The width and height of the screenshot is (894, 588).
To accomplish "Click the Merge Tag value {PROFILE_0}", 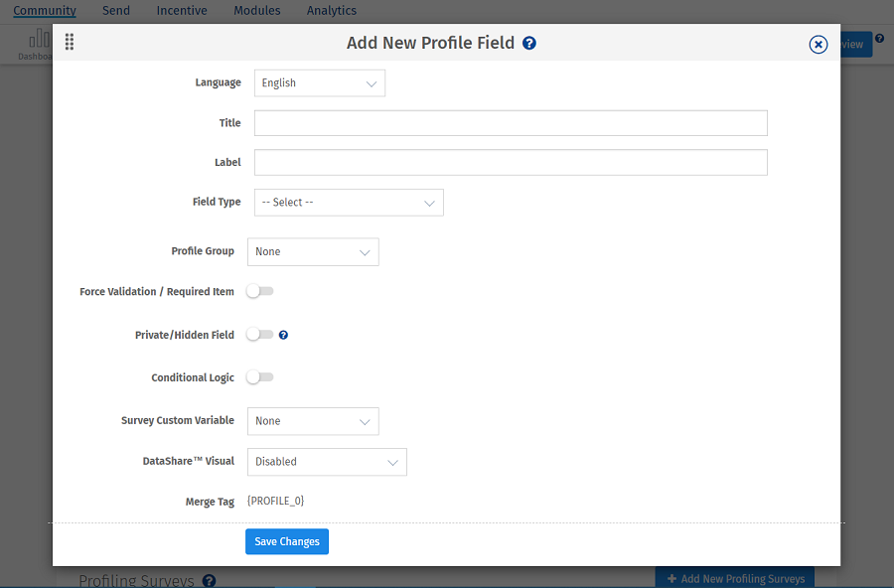I will pyautogui.click(x=275, y=501).
